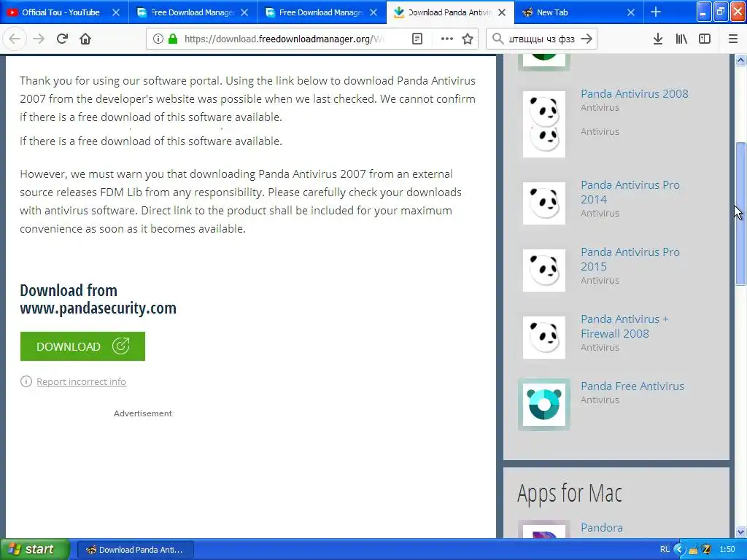Click the Panda Antivirus Pro 2014 thumbnail

pos(544,203)
